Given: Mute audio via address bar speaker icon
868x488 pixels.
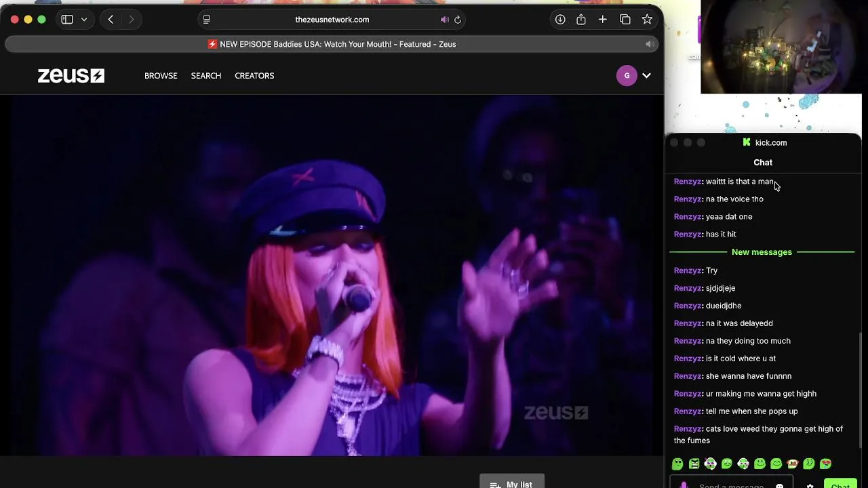Looking at the screenshot, I should coord(444,20).
